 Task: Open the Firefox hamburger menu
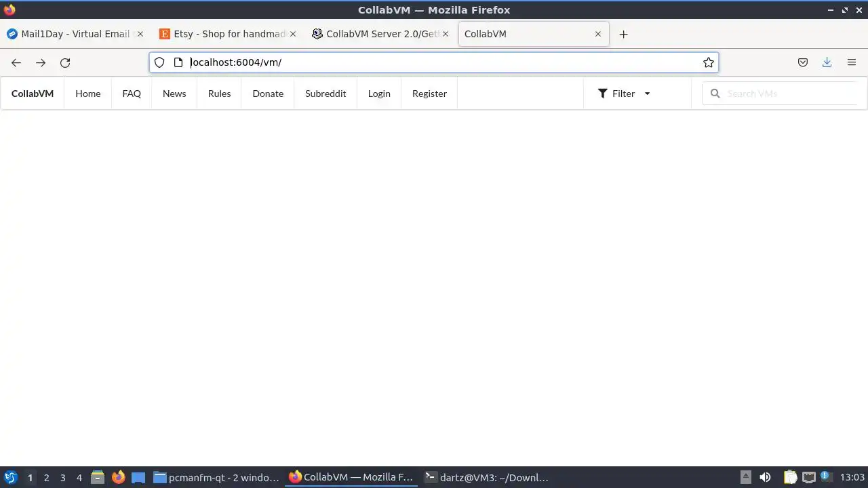tap(852, 62)
